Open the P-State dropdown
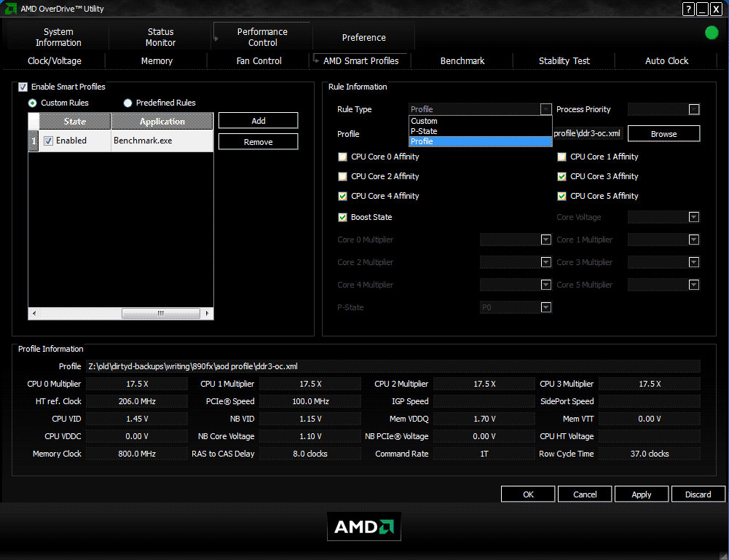 545,307
